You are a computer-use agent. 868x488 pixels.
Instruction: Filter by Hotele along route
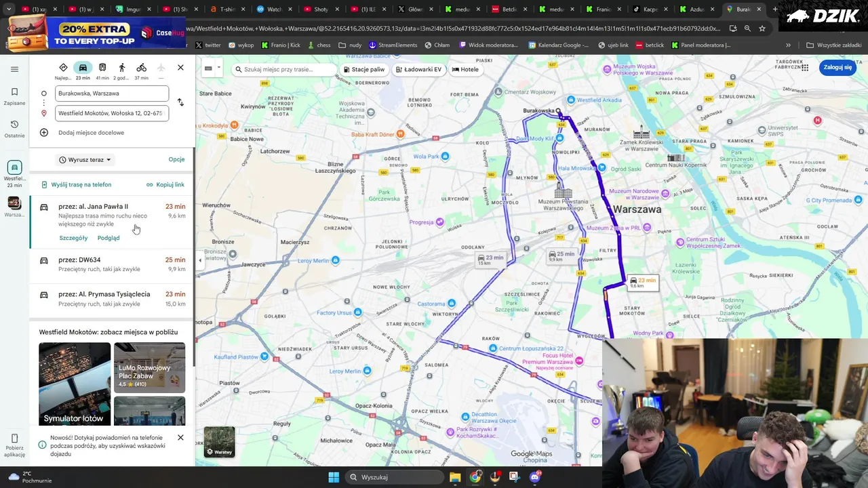(465, 69)
